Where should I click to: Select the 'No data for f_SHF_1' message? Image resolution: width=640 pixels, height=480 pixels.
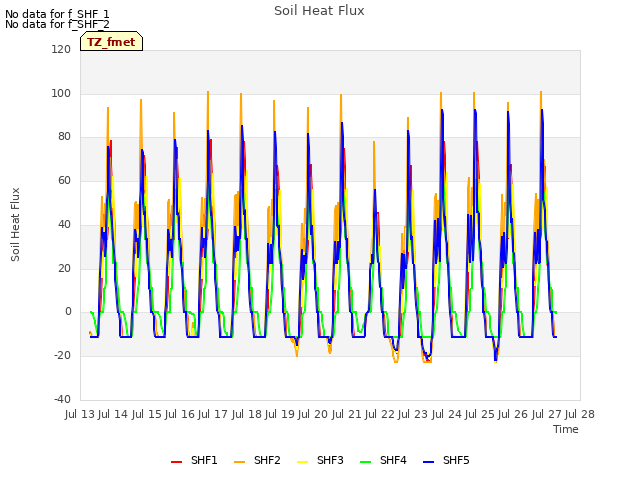tap(57, 14)
